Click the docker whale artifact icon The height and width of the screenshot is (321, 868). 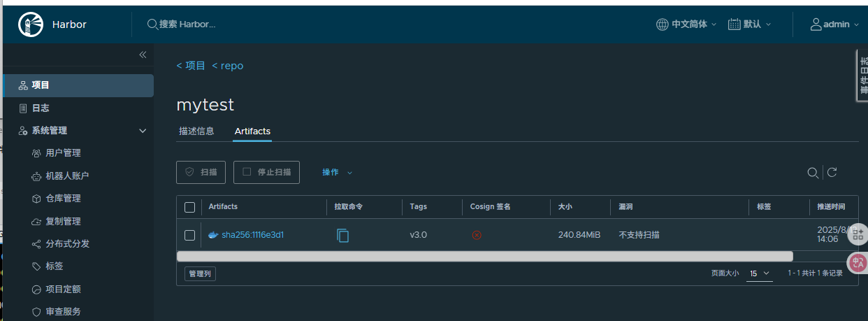213,235
